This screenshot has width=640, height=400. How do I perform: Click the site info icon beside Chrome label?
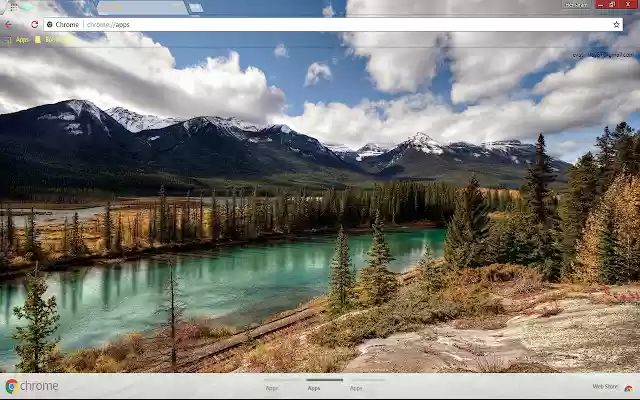tap(49, 24)
